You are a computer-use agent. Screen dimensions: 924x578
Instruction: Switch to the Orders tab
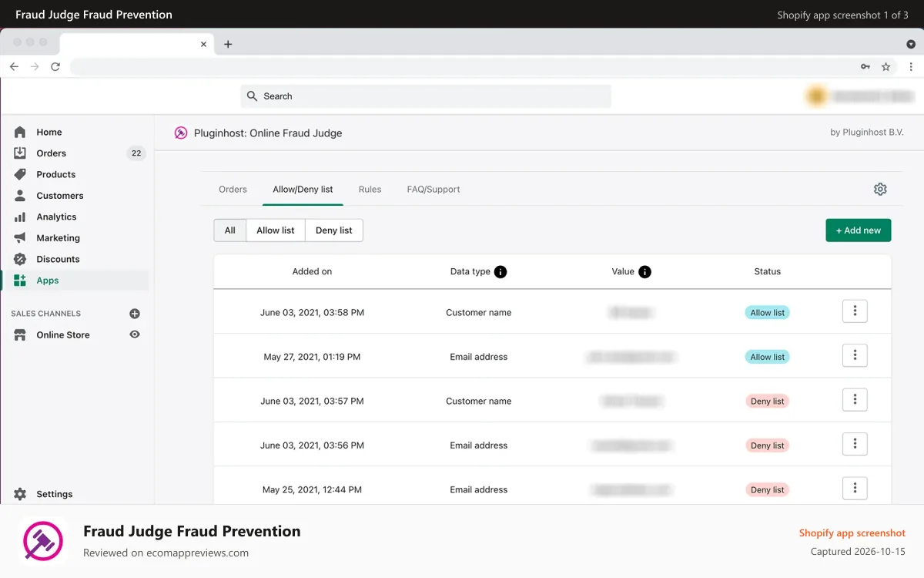click(233, 189)
